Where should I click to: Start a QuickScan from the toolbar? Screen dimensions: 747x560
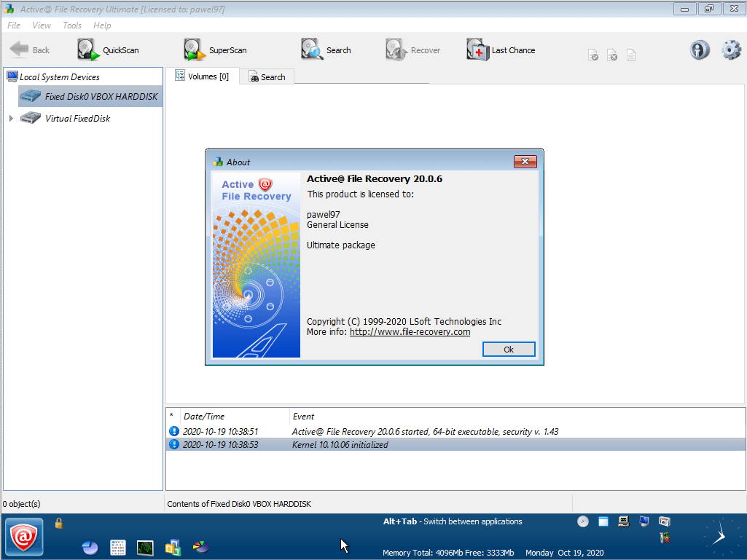click(108, 50)
